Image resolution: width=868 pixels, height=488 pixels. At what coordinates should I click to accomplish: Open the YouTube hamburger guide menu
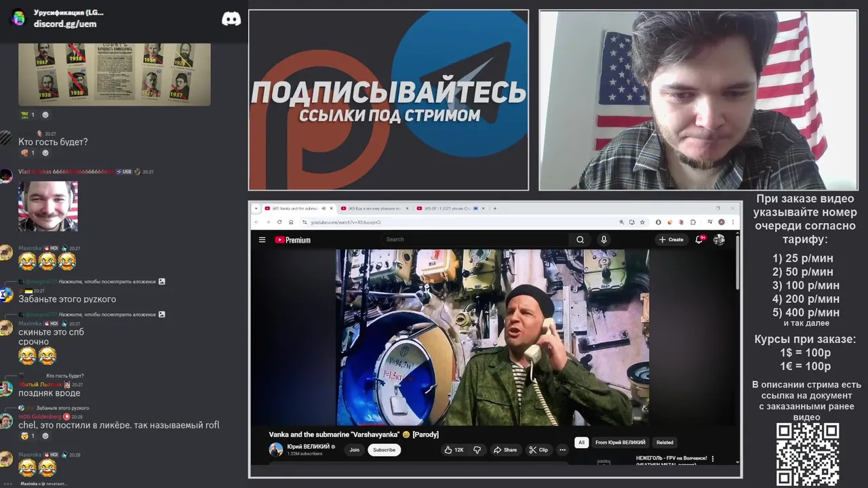tap(262, 239)
